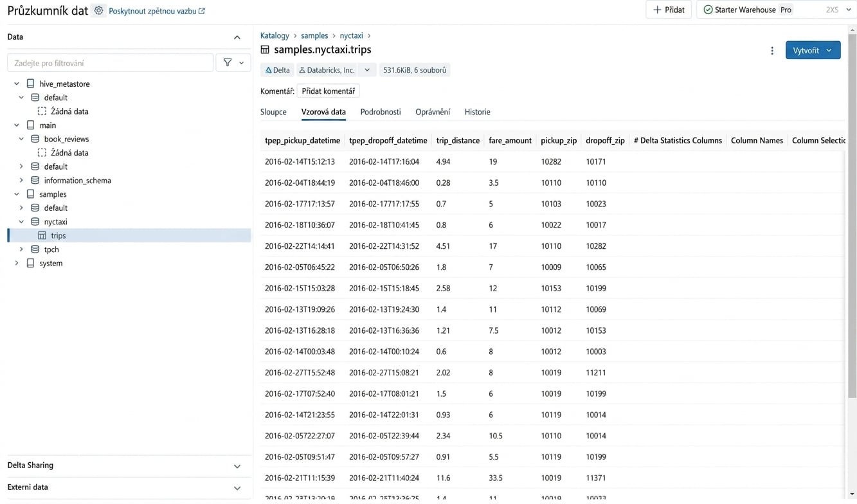Expand the system catalog node
Viewport: 857px width, 504px height.
[x=17, y=263]
